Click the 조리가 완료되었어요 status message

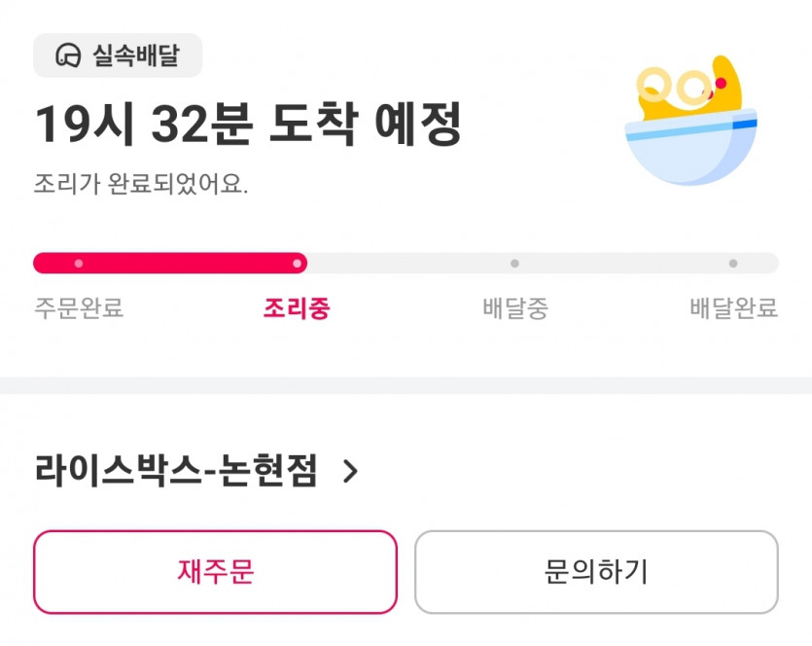pyautogui.click(x=141, y=183)
